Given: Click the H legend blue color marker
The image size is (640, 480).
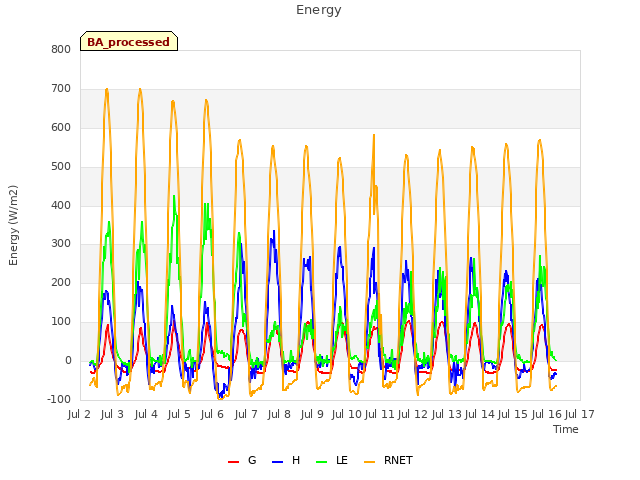Looking at the screenshot, I should click(x=277, y=462).
